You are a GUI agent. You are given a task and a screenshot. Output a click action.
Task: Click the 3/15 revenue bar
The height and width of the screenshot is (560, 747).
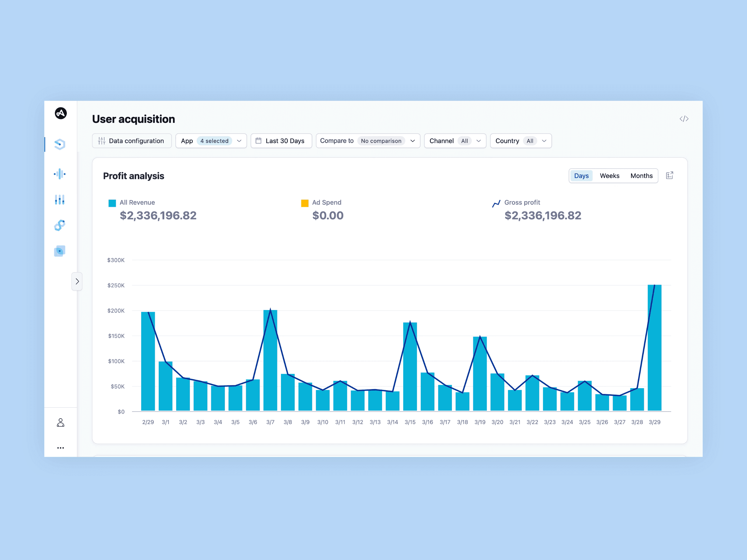coord(410,367)
